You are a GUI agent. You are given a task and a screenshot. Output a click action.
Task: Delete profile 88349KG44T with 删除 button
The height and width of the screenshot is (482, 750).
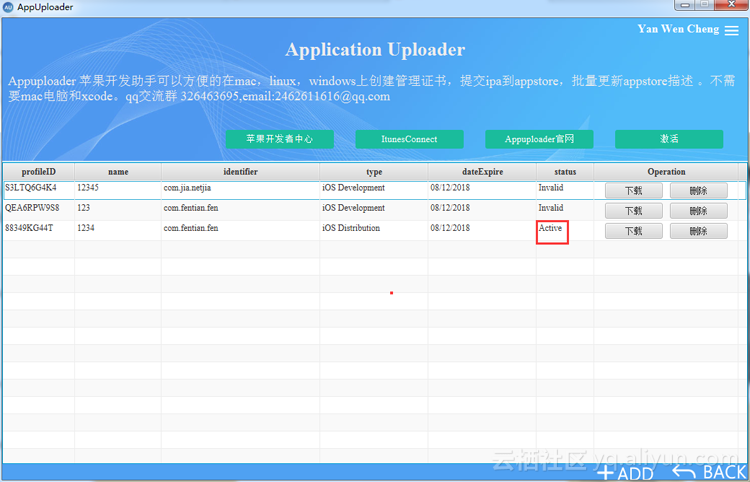[698, 231]
